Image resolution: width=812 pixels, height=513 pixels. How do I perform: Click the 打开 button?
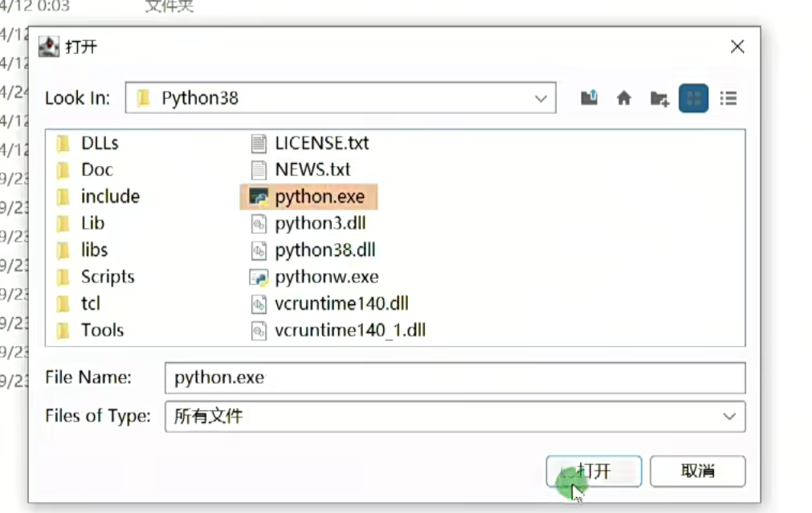pos(594,471)
